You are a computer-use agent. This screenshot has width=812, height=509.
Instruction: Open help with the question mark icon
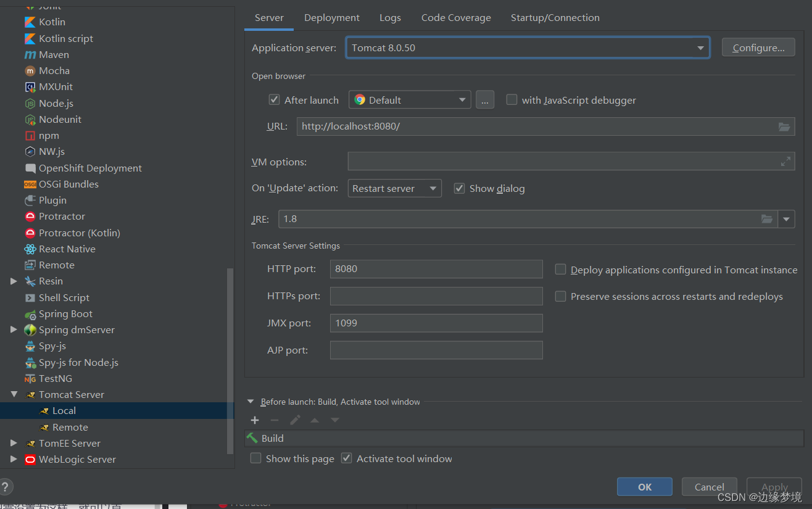coord(5,486)
